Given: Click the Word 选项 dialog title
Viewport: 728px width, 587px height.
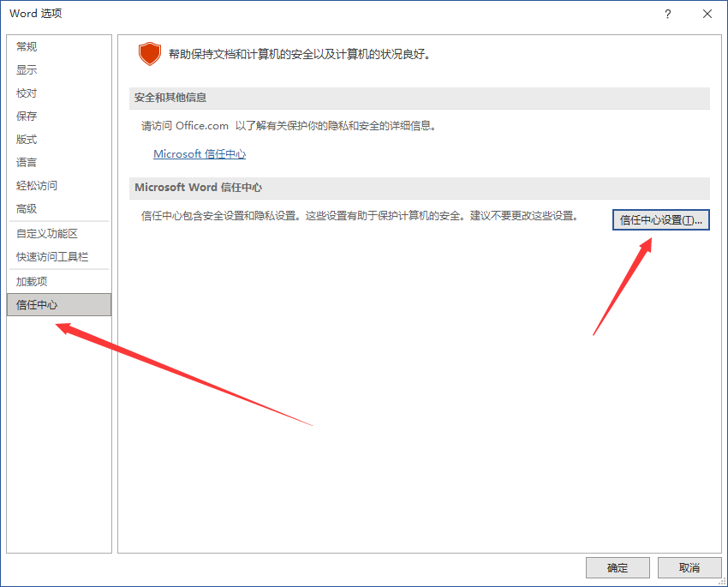Looking at the screenshot, I should coord(36,14).
